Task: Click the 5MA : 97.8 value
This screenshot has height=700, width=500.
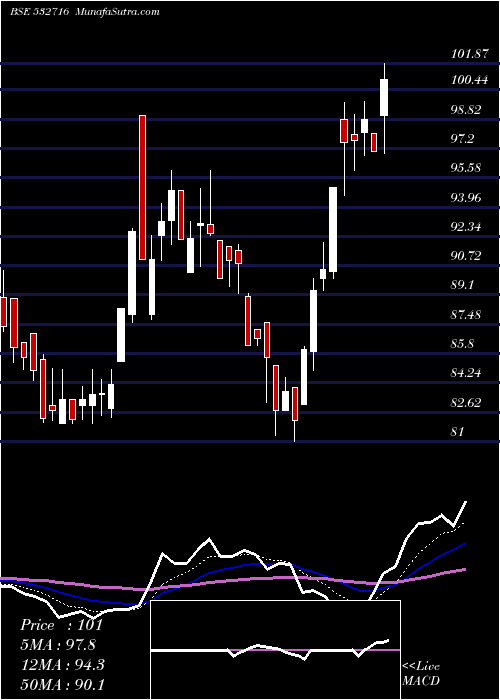Action: (x=58, y=645)
